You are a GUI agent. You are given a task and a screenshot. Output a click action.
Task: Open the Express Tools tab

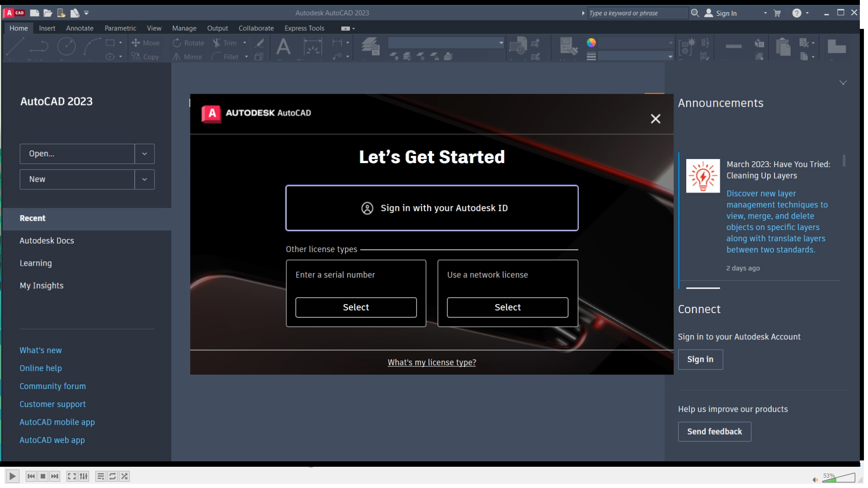[x=304, y=28]
